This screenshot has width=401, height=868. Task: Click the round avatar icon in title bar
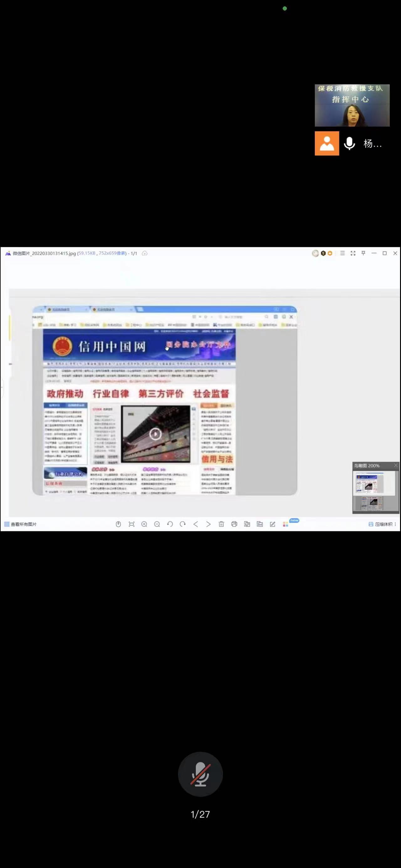315,253
